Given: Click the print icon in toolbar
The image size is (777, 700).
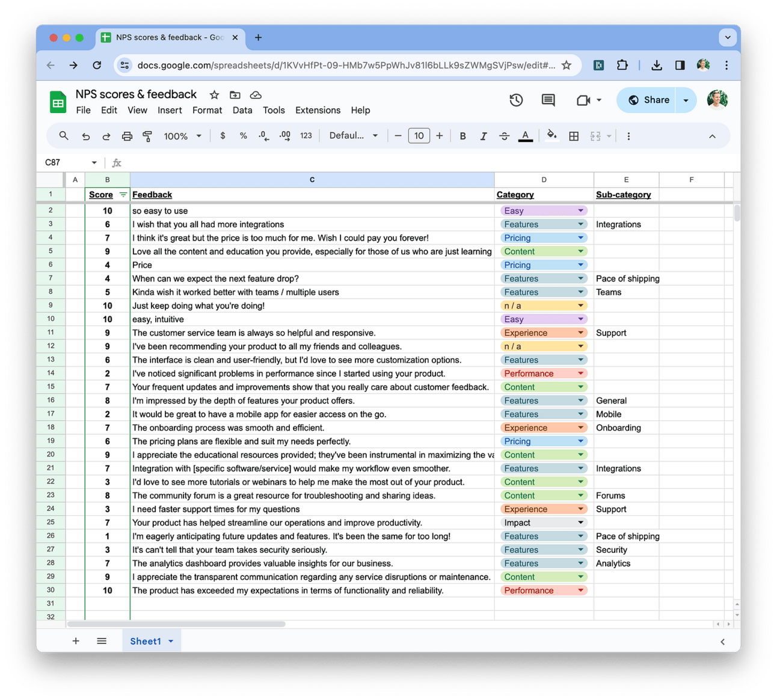Looking at the screenshot, I should 127,137.
